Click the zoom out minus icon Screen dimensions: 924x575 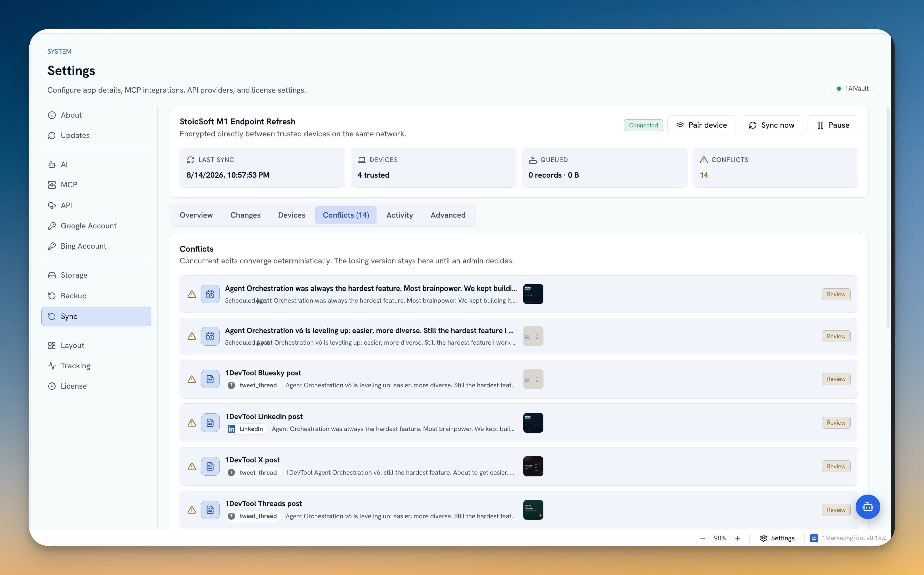tap(702, 538)
